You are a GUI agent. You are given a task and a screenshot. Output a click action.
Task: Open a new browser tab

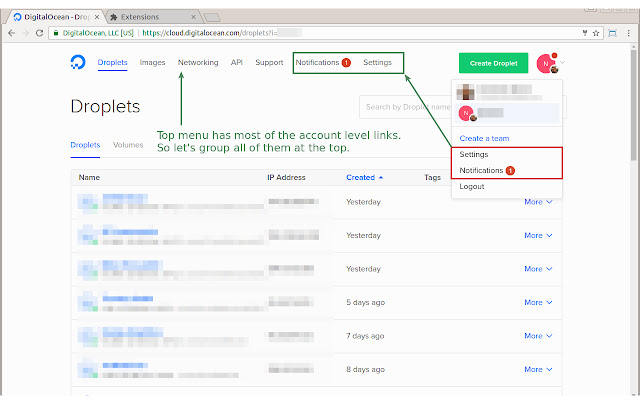pos(212,17)
